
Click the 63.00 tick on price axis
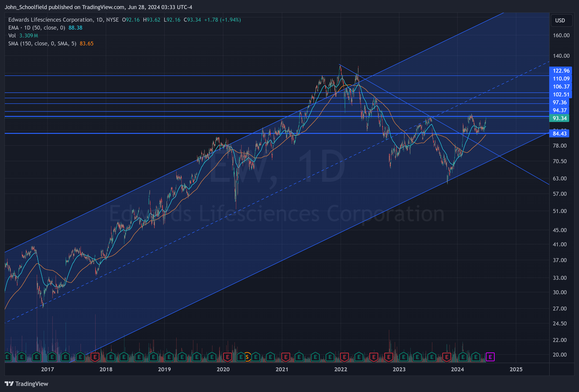(x=560, y=179)
